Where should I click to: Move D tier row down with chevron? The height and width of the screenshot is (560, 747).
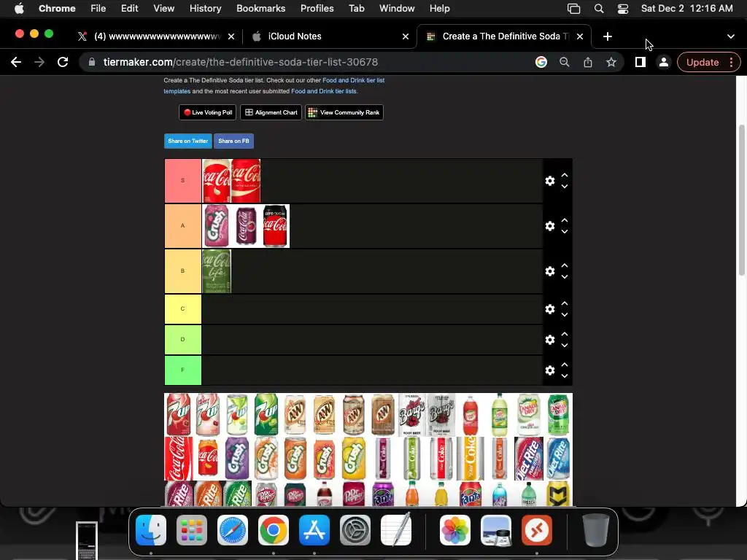click(565, 346)
